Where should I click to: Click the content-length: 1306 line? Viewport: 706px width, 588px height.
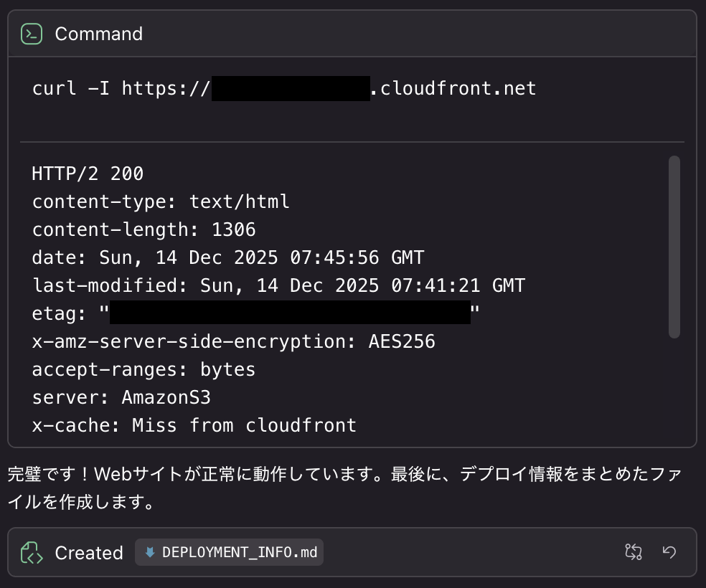(143, 229)
